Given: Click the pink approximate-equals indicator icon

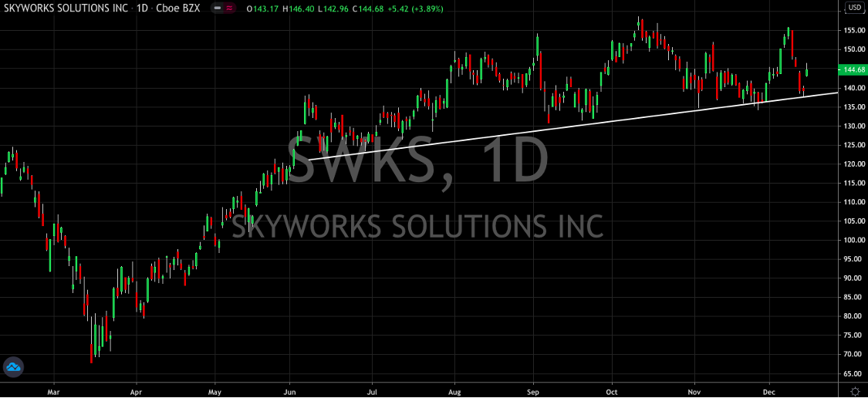Looking at the screenshot, I should (x=230, y=8).
